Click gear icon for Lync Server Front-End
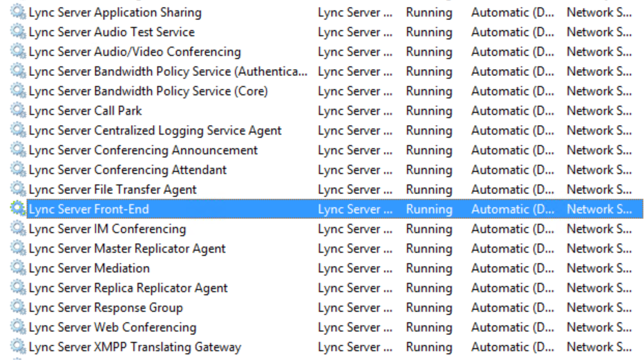This screenshot has height=364, width=644. (x=18, y=209)
